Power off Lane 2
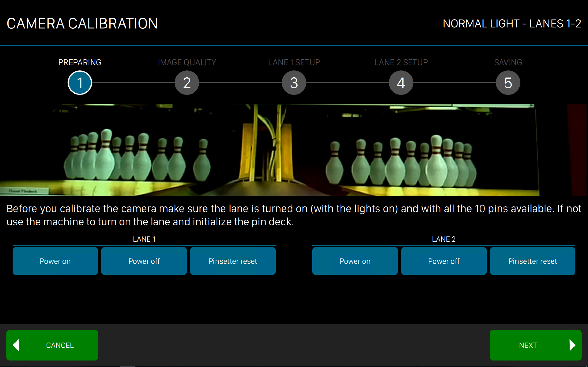This screenshot has width=588, height=367. [x=444, y=261]
